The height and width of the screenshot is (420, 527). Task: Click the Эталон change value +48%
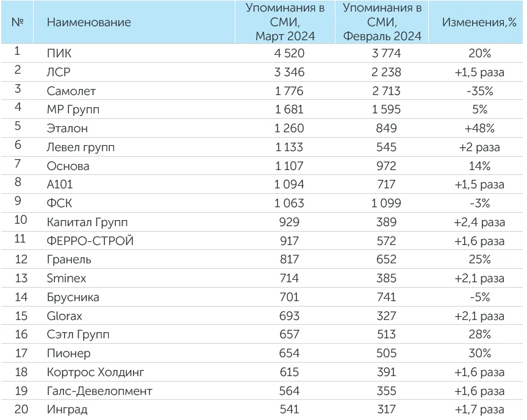point(479,129)
